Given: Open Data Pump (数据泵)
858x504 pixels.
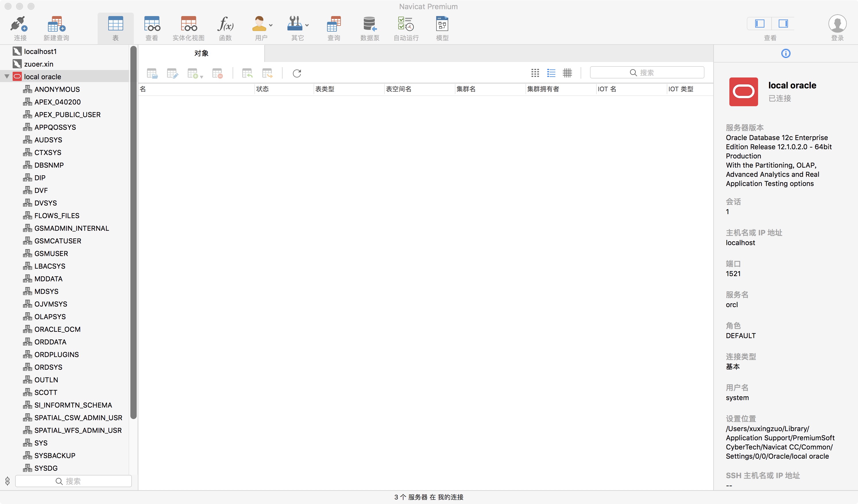Looking at the screenshot, I should click(370, 24).
